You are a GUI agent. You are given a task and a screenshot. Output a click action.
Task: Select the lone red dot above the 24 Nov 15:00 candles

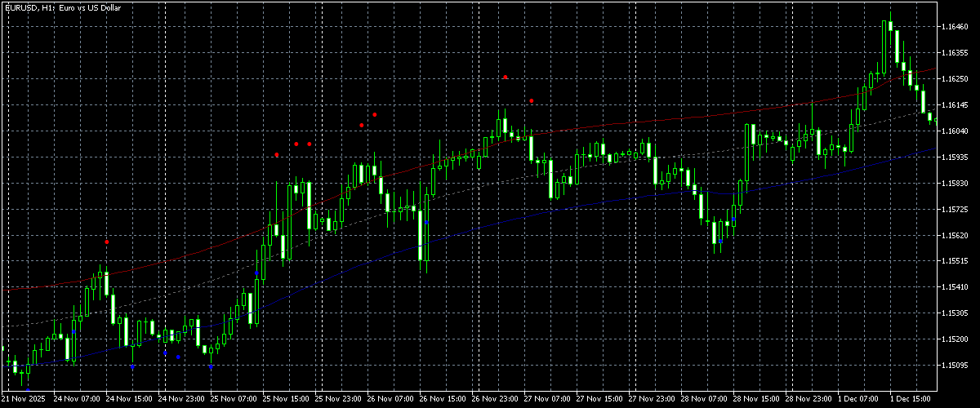tap(107, 242)
